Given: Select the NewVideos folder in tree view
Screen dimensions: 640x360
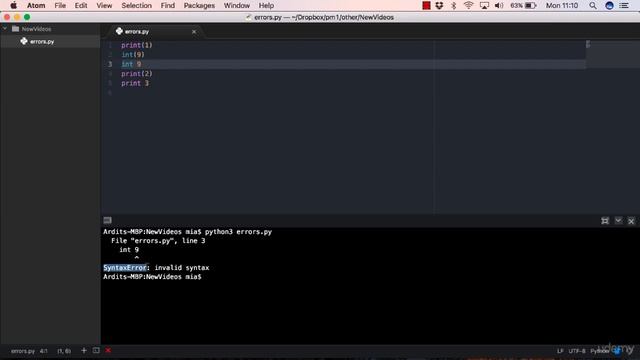Looking at the screenshot, I should click(x=36, y=29).
